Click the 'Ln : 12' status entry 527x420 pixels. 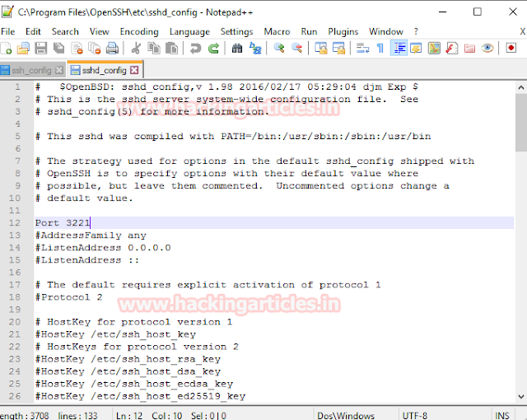pyautogui.click(x=129, y=416)
